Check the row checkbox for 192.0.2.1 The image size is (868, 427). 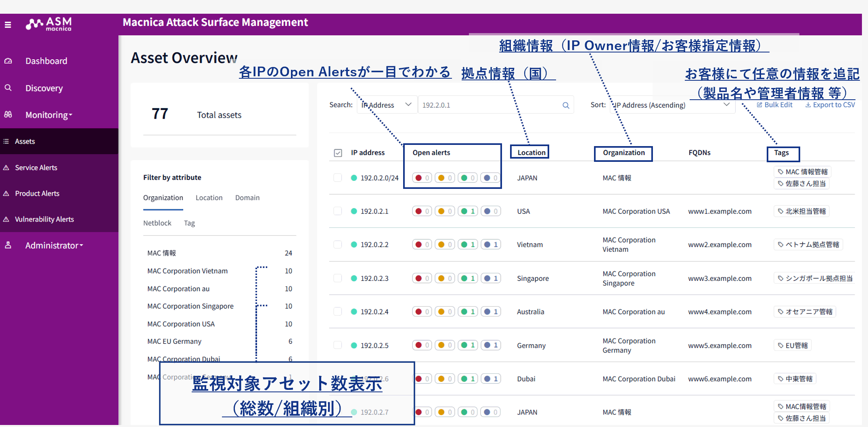tap(338, 211)
